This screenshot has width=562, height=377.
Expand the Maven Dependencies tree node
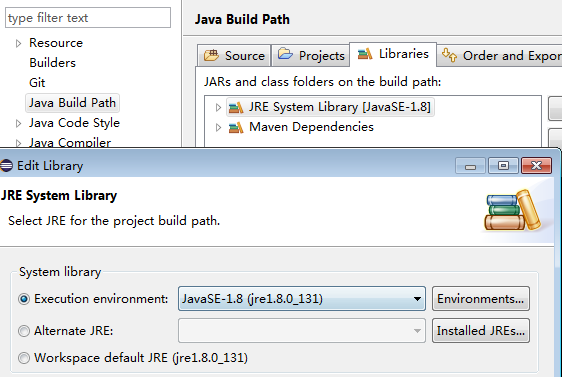click(x=218, y=127)
